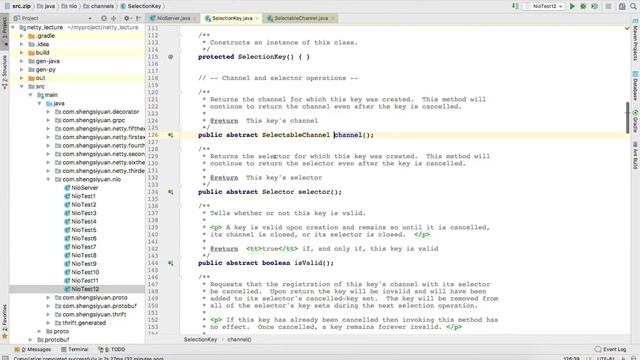Click Scroll from Source target icon

(x=104, y=18)
